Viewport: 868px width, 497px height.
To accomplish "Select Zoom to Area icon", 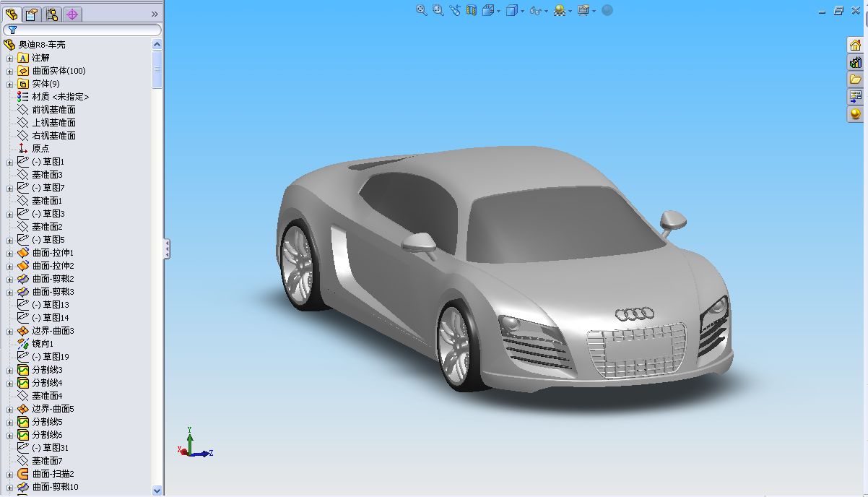I will coord(438,10).
